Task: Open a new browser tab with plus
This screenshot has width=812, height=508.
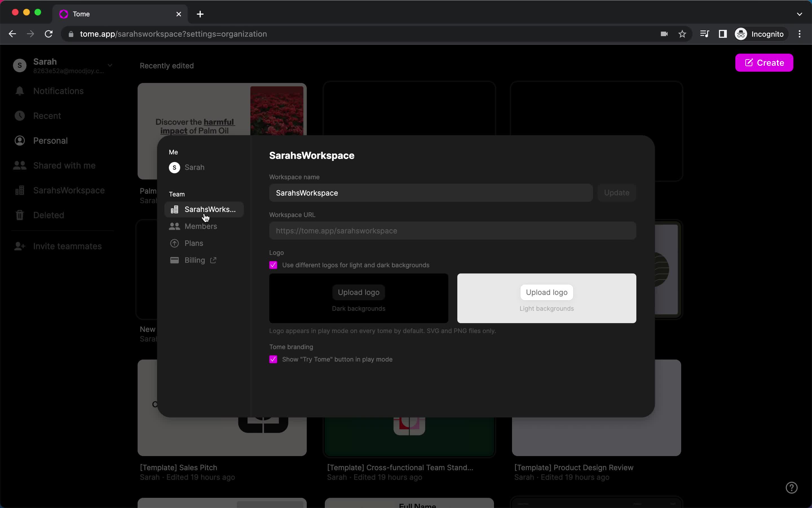Action: (x=200, y=14)
